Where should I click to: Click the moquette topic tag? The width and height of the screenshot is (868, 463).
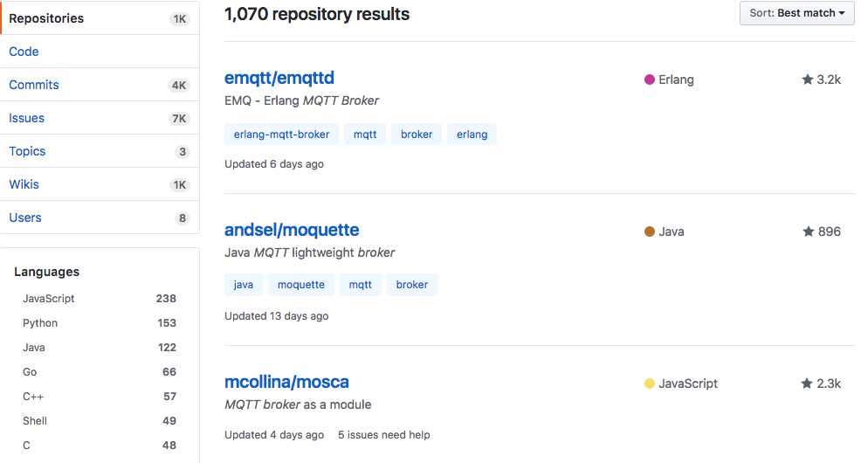coord(301,285)
